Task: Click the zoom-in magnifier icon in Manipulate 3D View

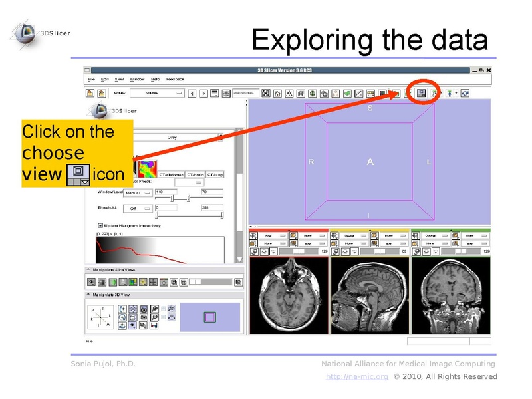Action: click(155, 309)
